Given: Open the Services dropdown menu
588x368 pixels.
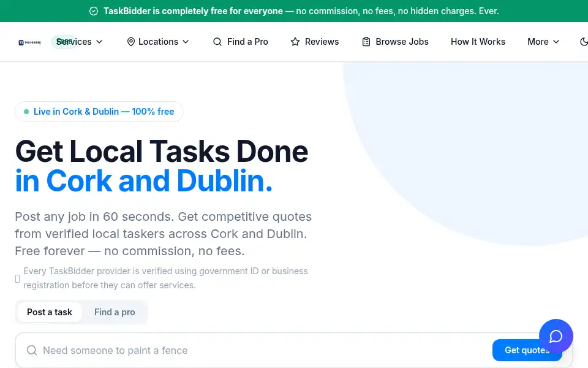Looking at the screenshot, I should pos(79,42).
